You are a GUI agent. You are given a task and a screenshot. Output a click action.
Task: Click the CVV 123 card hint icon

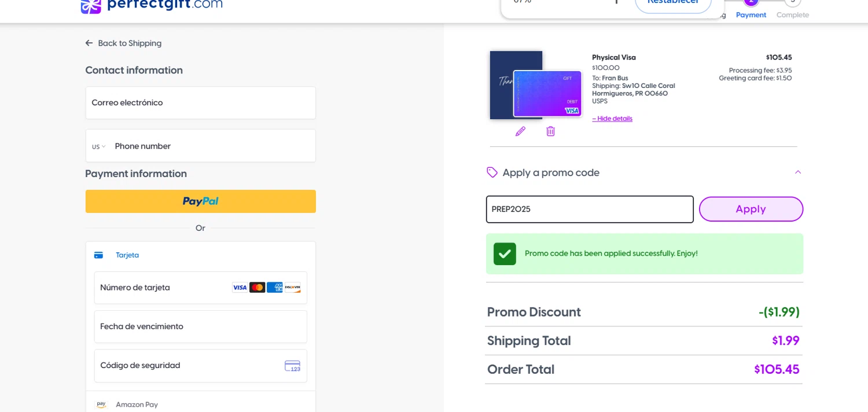[x=292, y=366]
